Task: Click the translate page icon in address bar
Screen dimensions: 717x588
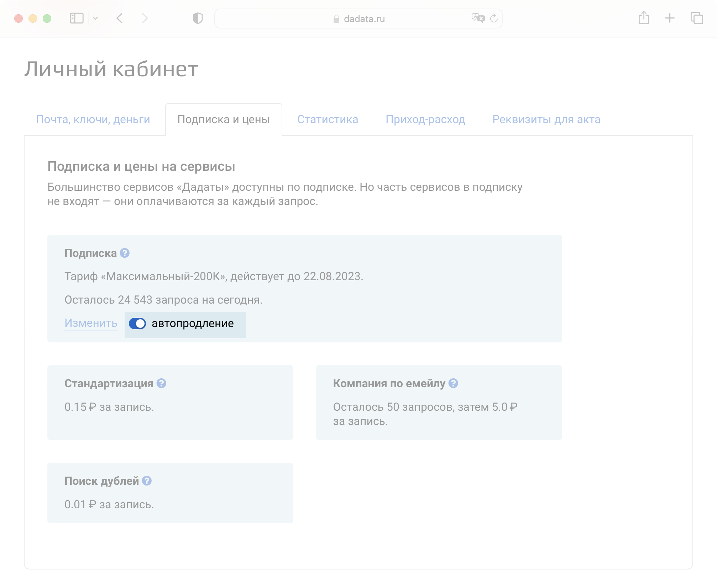Action: (477, 18)
